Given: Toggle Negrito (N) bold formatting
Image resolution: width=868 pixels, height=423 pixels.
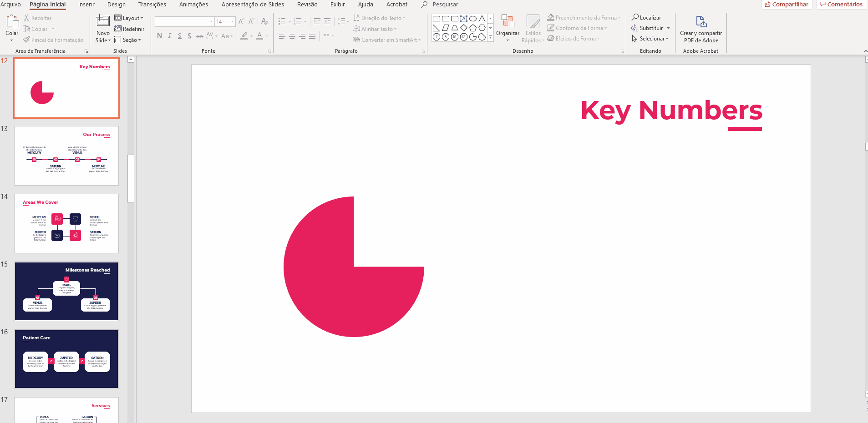Looking at the screenshot, I should coord(159,36).
